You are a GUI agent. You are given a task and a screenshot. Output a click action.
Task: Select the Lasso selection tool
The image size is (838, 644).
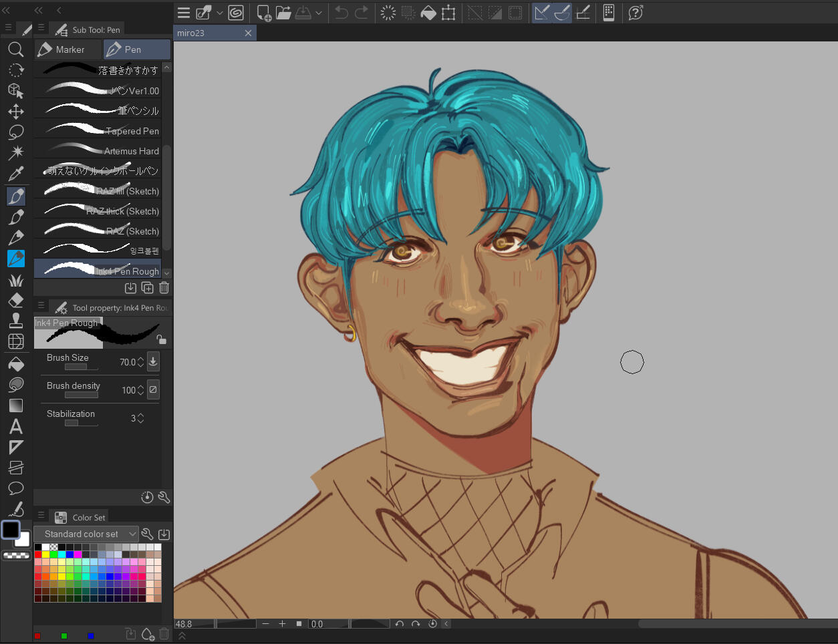tap(16, 132)
